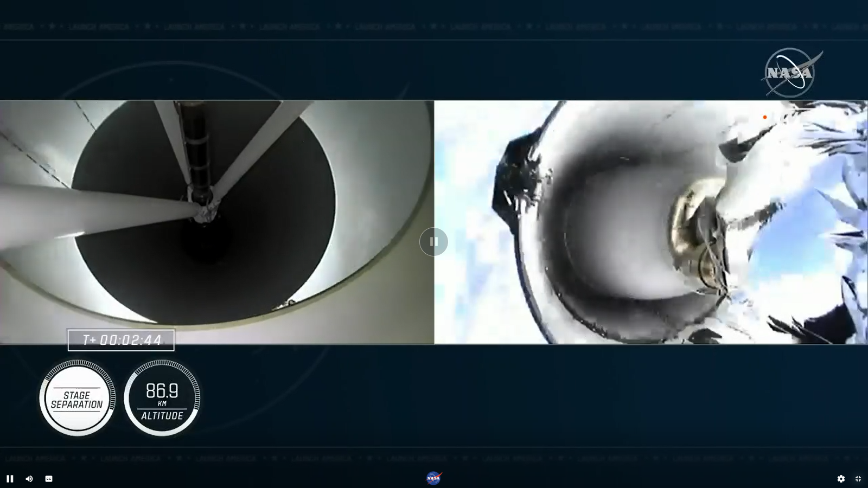
Task: Click the Stage Separation event gauge
Action: click(x=77, y=399)
